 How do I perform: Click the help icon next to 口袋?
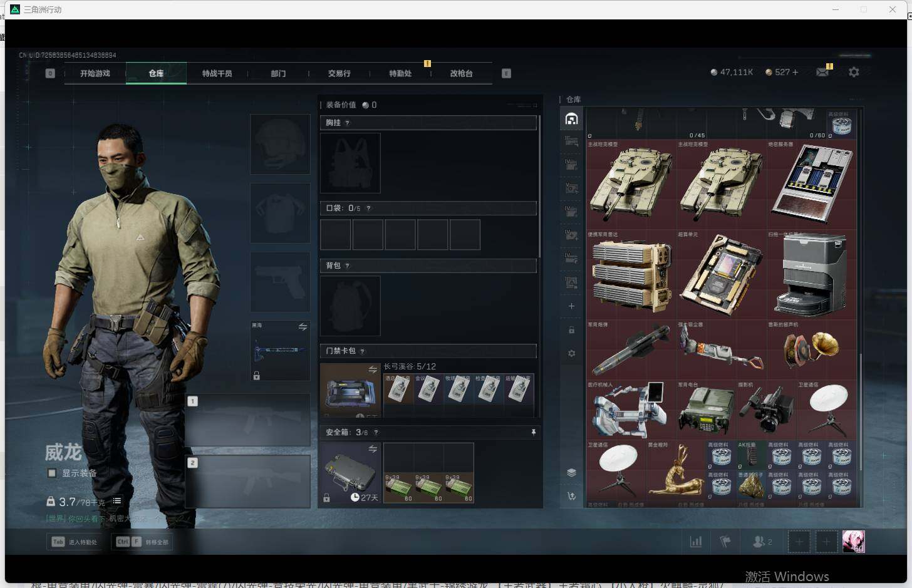(368, 209)
